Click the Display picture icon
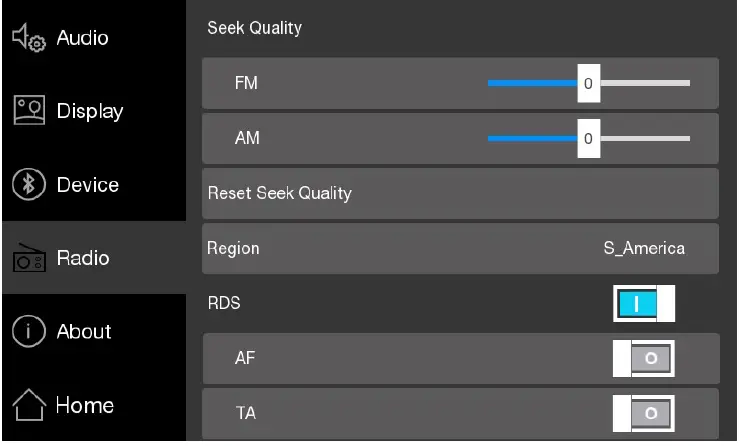Screen dimensions: 740x446 pyautogui.click(x=26, y=111)
